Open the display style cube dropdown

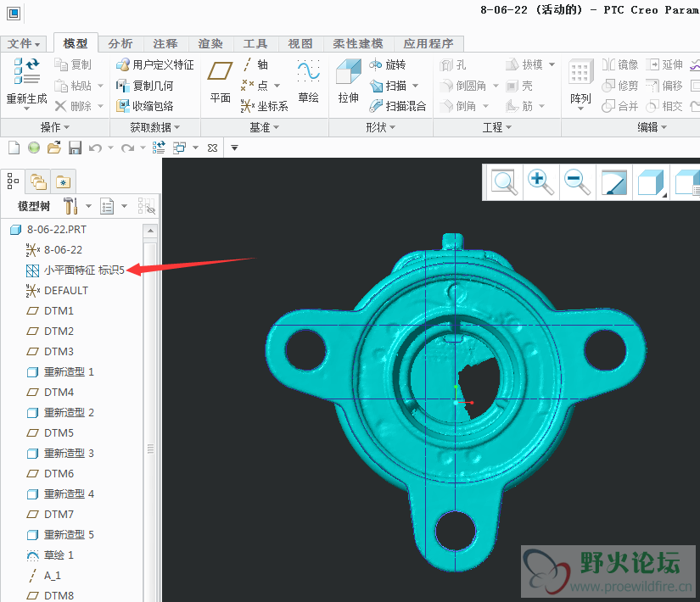tap(652, 182)
